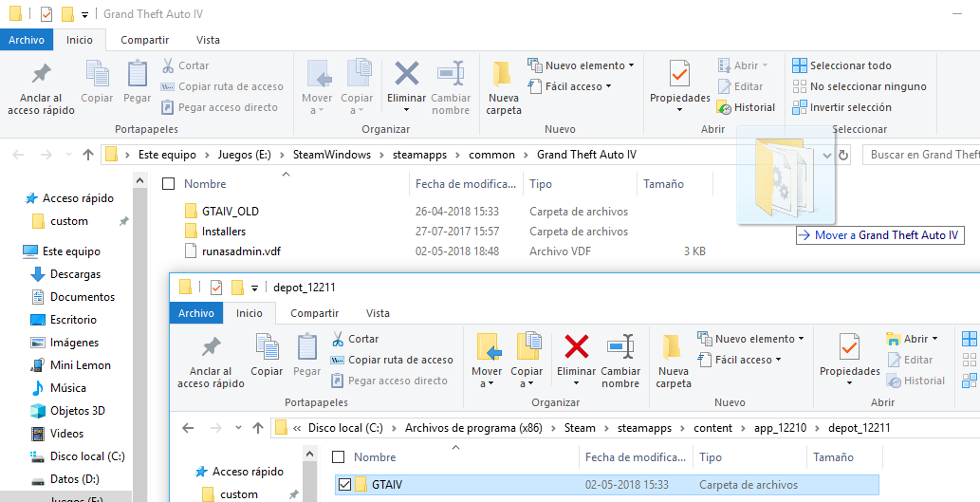
Task: Click Historial in Grand Theft Auto IV ribbon
Action: (x=747, y=107)
